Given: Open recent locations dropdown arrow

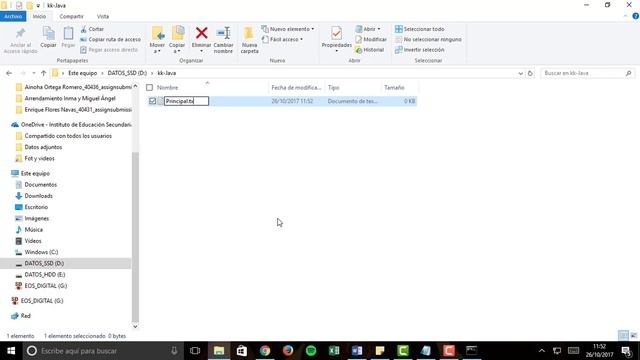Looking at the screenshot, I should [34, 73].
